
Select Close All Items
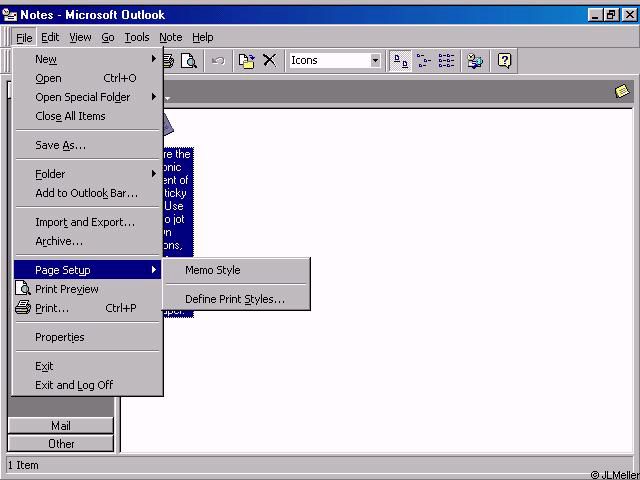[87, 116]
